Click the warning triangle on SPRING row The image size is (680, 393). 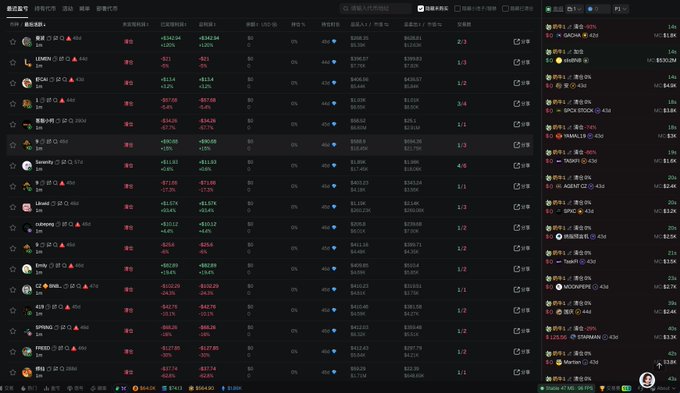pos(76,328)
